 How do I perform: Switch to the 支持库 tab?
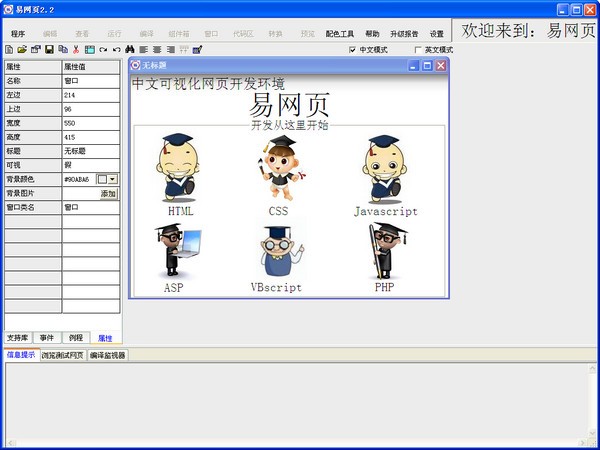[17, 338]
